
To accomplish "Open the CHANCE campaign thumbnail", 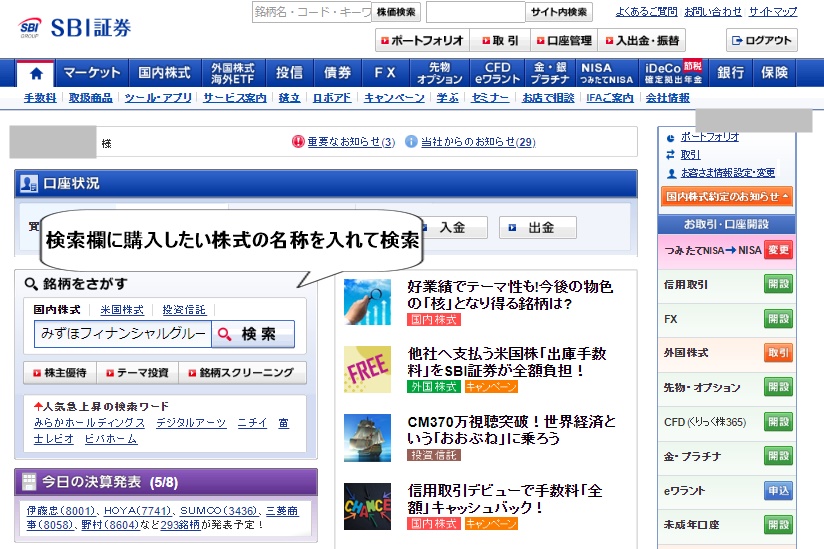I will (x=367, y=506).
